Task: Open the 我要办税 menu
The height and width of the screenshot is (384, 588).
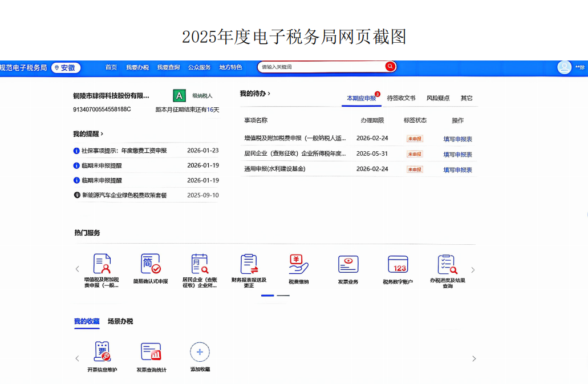Action: click(139, 67)
